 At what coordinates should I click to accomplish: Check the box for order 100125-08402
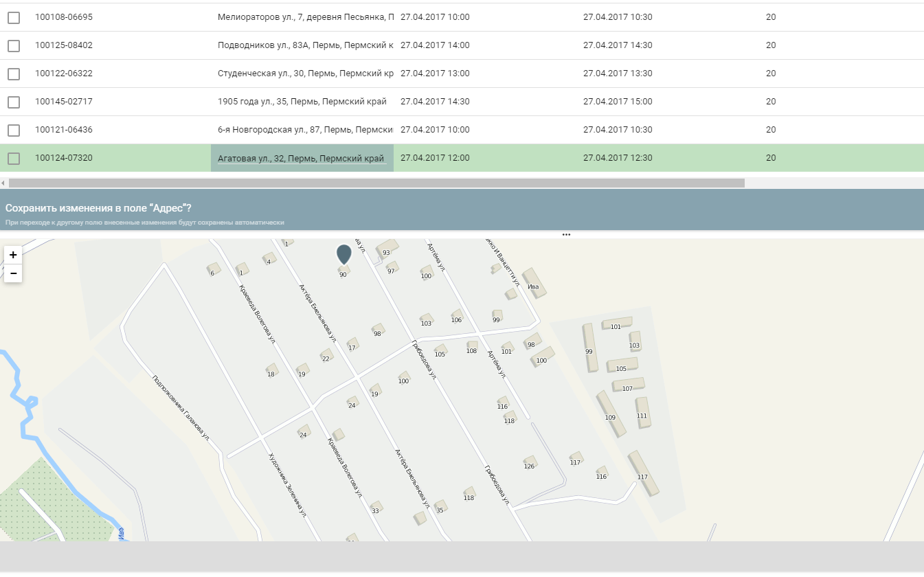tap(14, 45)
